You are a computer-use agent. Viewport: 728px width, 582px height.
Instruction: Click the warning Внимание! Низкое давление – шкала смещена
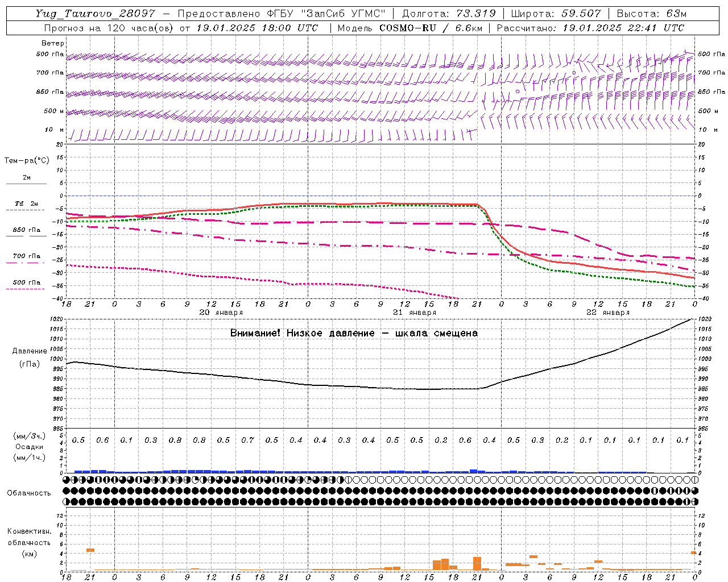(x=354, y=333)
